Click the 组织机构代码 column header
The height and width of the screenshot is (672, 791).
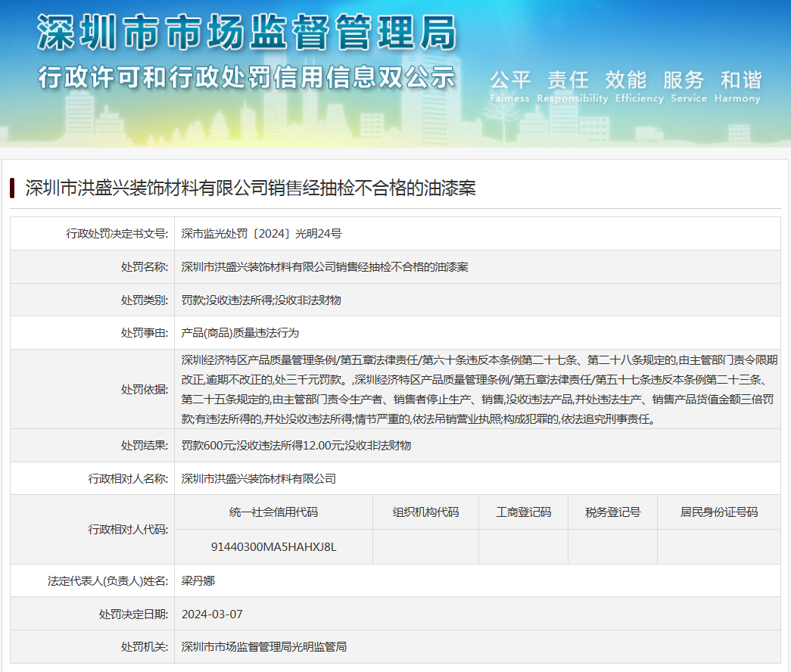[425, 512]
